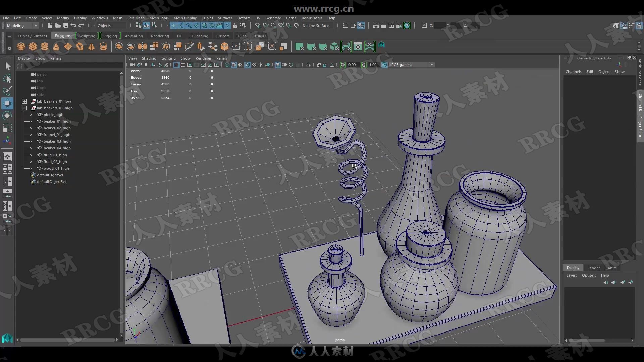644x362 pixels.
Task: Open the Polygons tab
Action: point(62,36)
